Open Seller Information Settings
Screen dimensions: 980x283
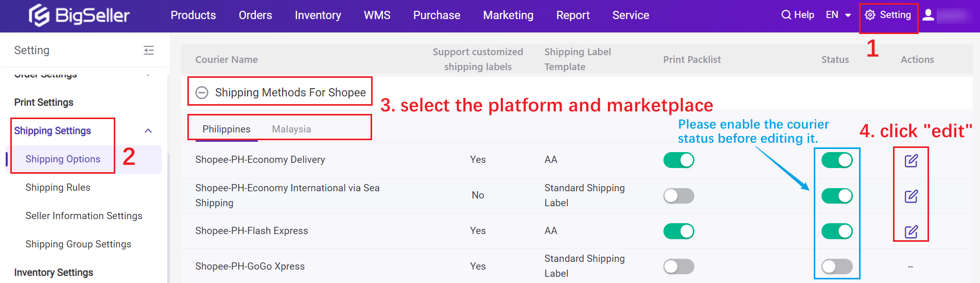[x=84, y=216]
